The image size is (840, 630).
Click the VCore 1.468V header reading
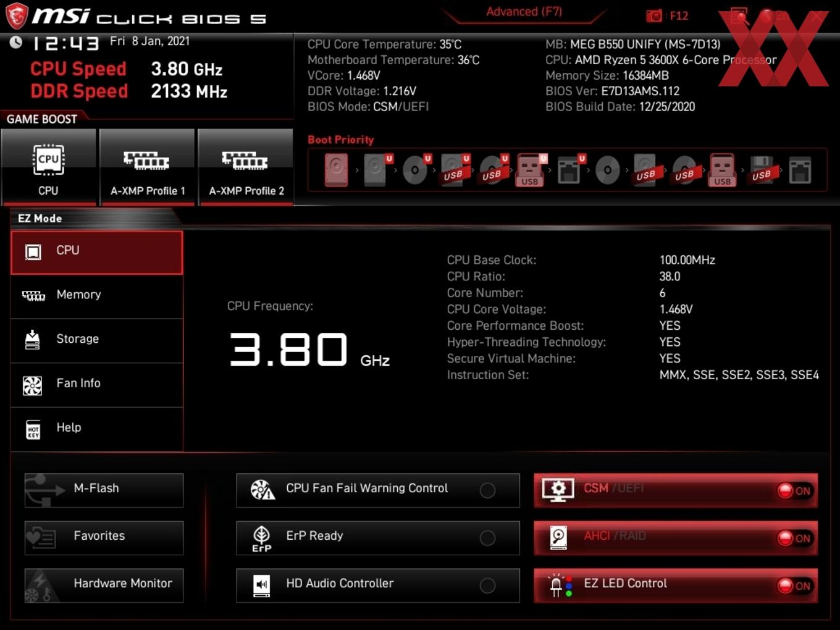point(343,75)
